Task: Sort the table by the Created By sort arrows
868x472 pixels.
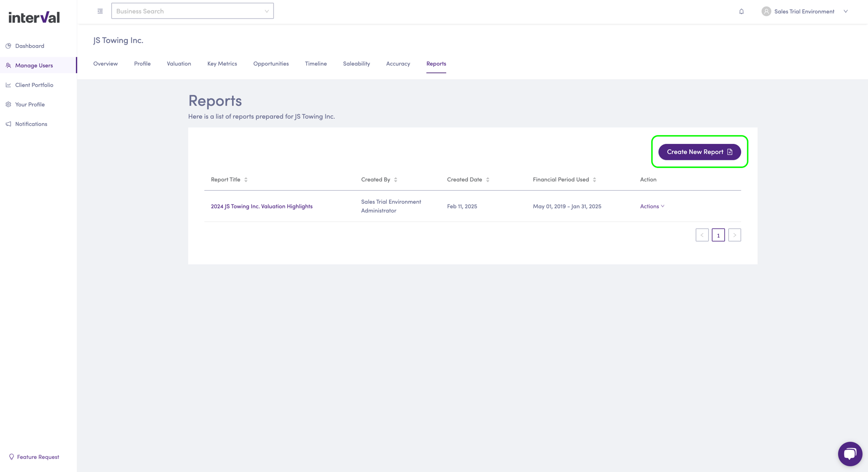Action: click(396, 180)
